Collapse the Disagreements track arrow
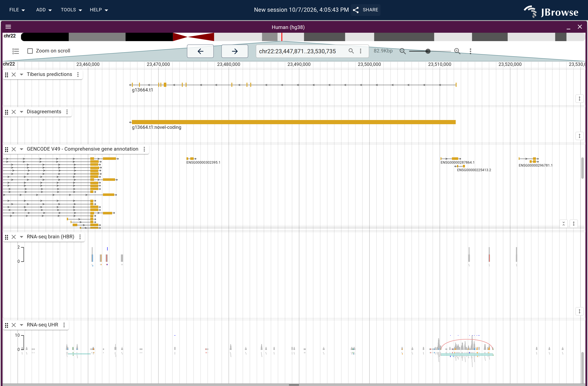The width and height of the screenshot is (588, 386). pyautogui.click(x=21, y=112)
